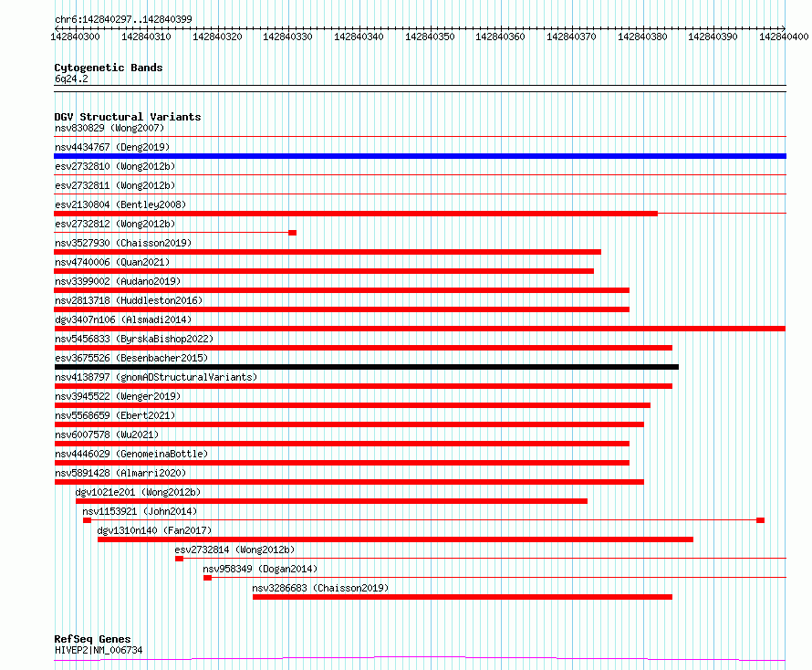Open nsv5456833 (ByrskaBishop2022) variant
The width and height of the screenshot is (812, 670).
pos(134,339)
